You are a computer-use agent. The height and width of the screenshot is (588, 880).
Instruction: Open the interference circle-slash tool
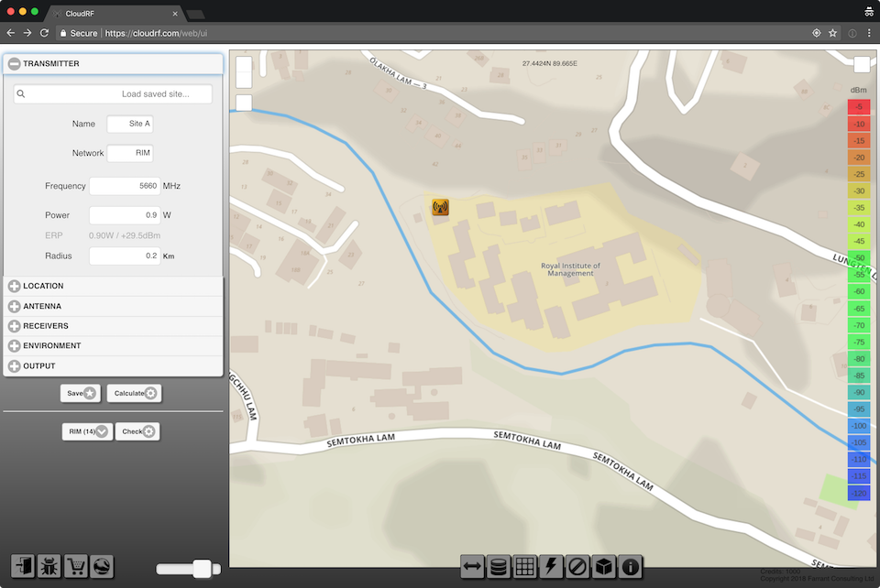(x=577, y=566)
